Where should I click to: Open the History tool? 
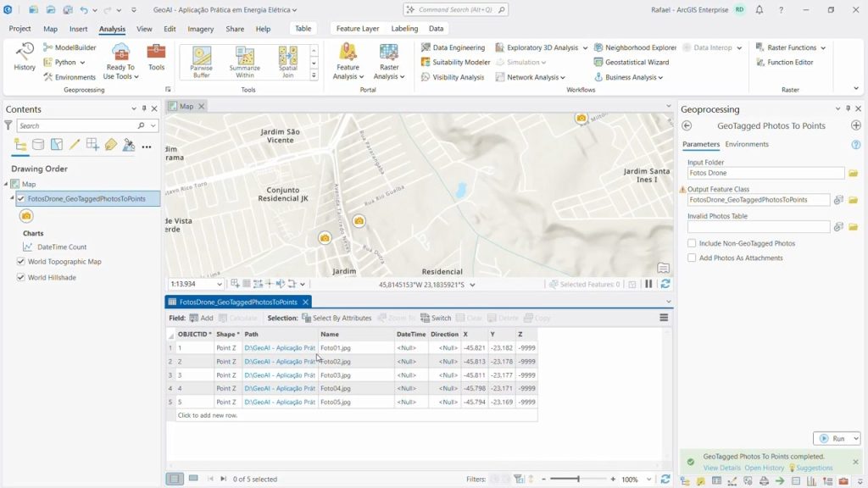(24, 57)
